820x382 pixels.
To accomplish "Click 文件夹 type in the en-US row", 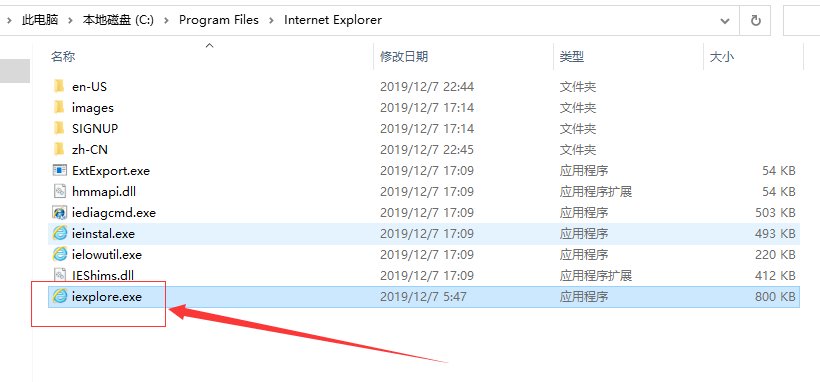I will pos(577,86).
